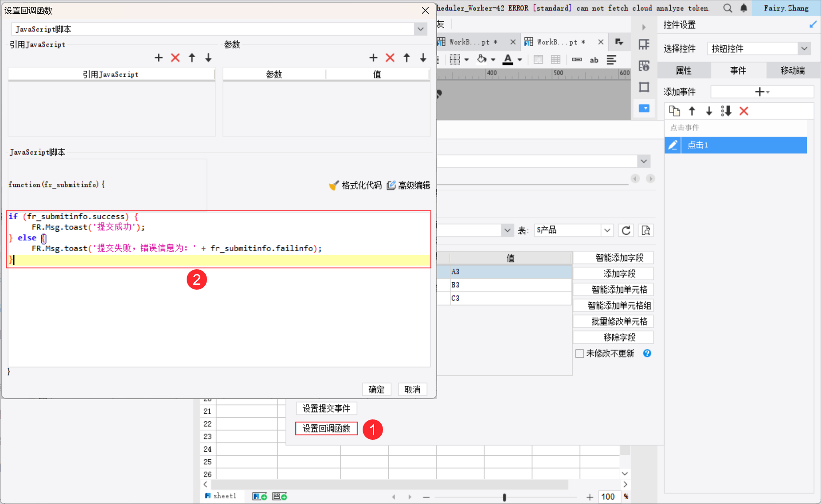Viewport: 821px width, 504px height.
Task: Open search from the top bar
Action: pos(727,8)
